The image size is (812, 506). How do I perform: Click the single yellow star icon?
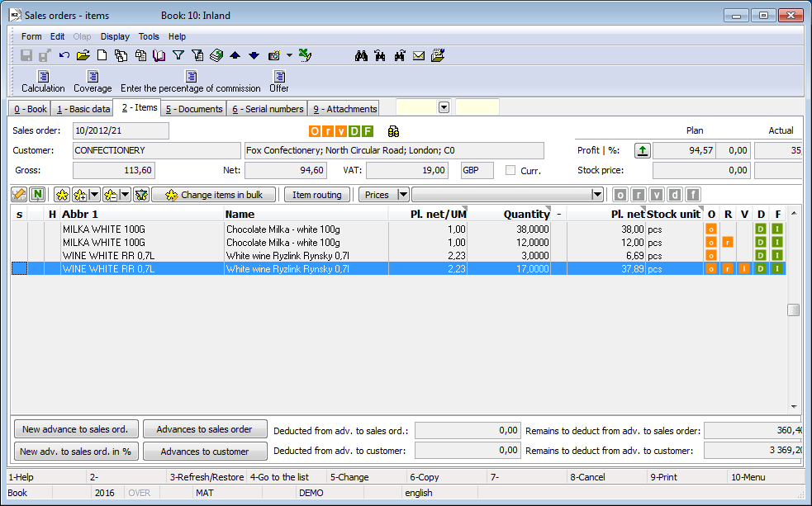coord(62,195)
